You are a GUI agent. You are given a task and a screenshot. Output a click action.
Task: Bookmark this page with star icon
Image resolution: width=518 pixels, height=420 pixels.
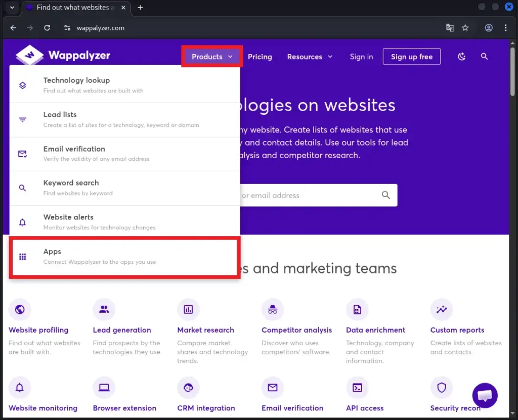pos(466,28)
